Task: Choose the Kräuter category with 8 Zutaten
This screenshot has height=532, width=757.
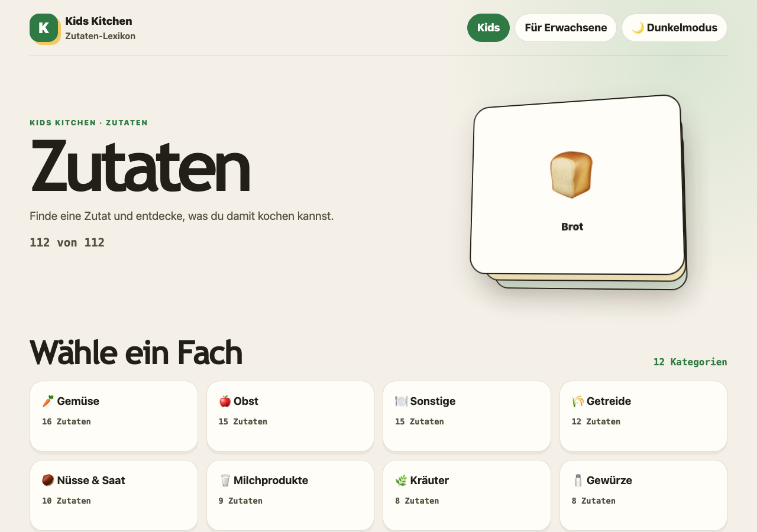Action: pyautogui.click(x=467, y=495)
